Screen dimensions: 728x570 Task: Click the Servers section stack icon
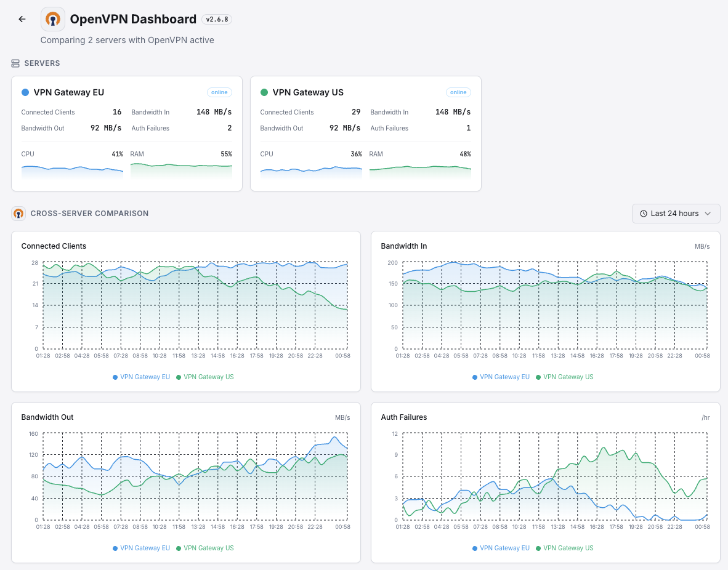(15, 63)
